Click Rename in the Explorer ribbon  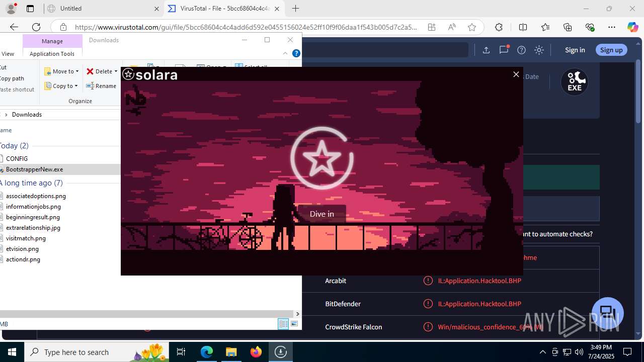coord(102,86)
